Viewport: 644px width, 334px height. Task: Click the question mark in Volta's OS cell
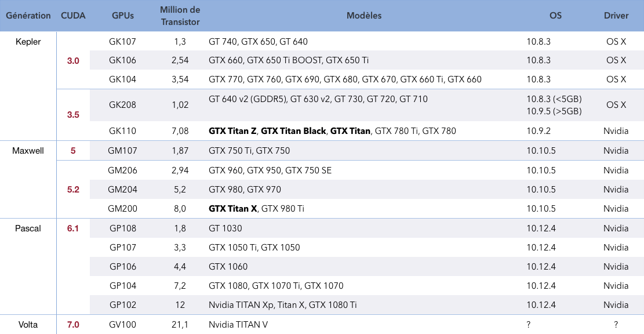529,325
